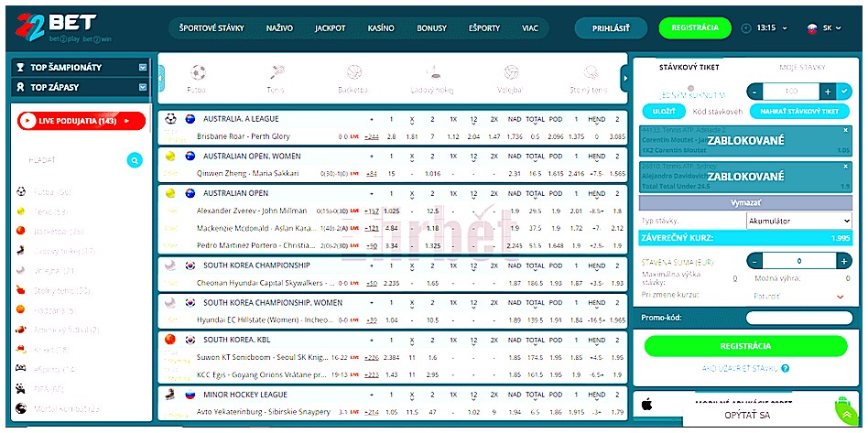Increase stake amount with plus button
The width and height of the screenshot is (868, 433).
tap(844, 261)
